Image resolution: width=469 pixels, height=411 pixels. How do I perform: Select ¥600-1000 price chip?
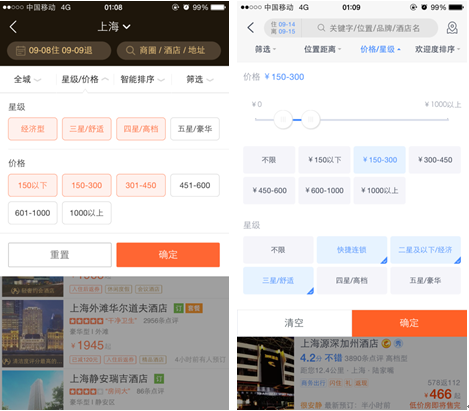[x=324, y=191]
